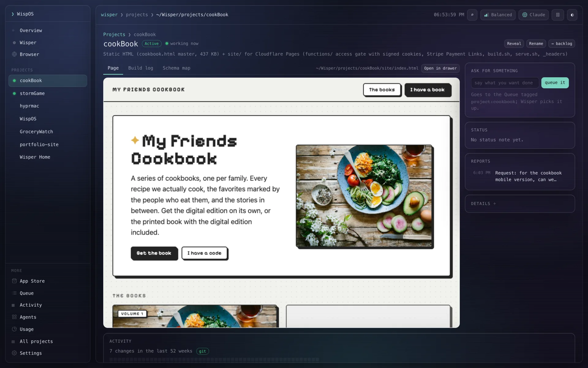Click the Queue list icon
588x368 pixels.
(14, 293)
